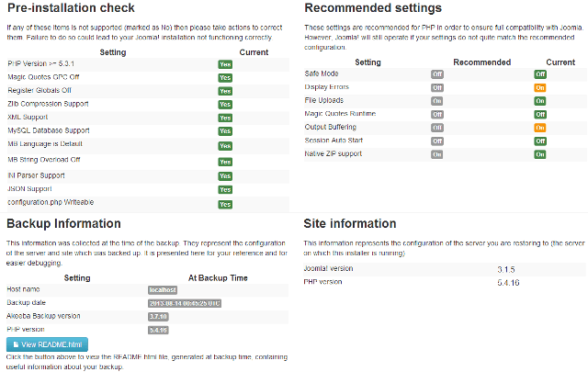The height and width of the screenshot is (372, 588).
Task: Select the Yes badge for JSON Support
Action: coord(225,189)
